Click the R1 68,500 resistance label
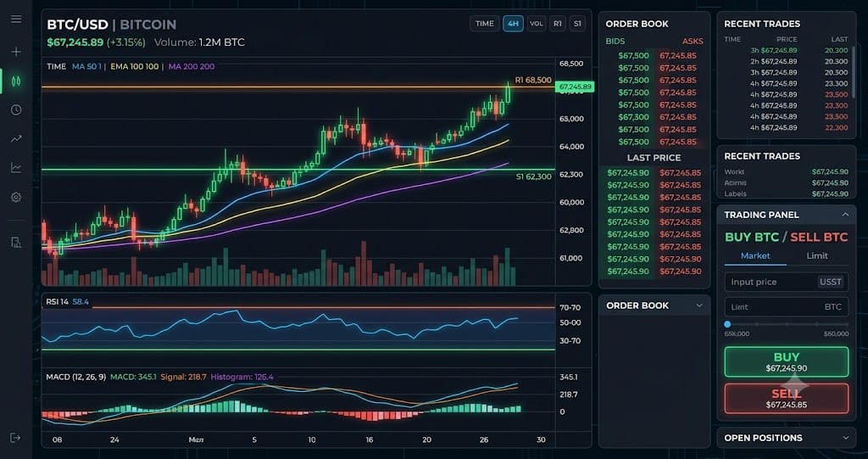The width and height of the screenshot is (868, 459). click(x=533, y=80)
